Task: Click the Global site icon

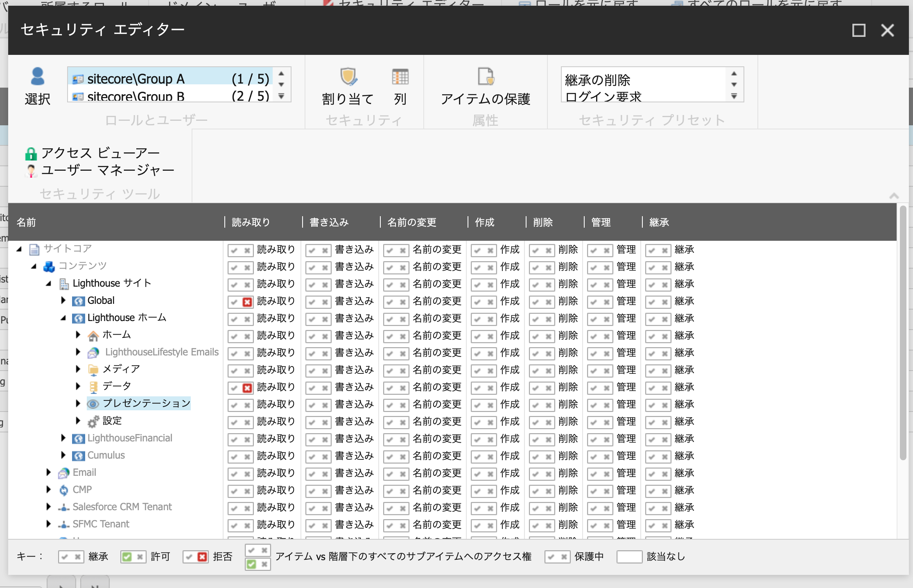Action: coord(79,301)
